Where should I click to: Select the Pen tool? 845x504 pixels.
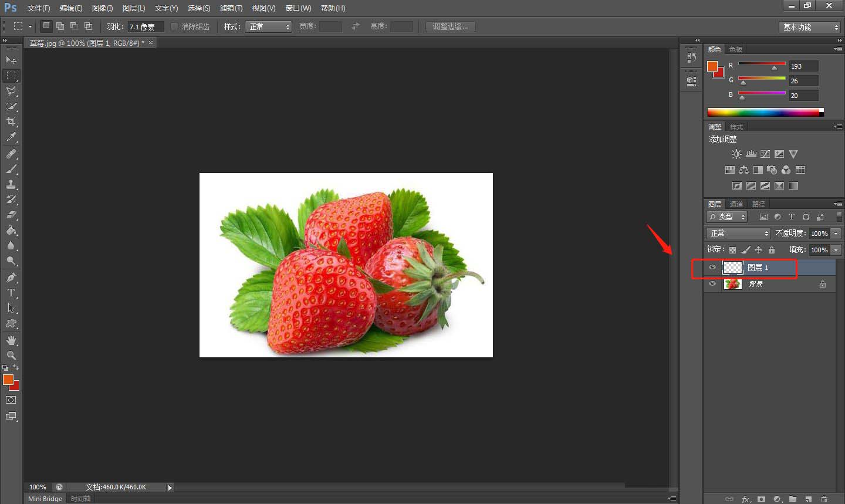(11, 278)
